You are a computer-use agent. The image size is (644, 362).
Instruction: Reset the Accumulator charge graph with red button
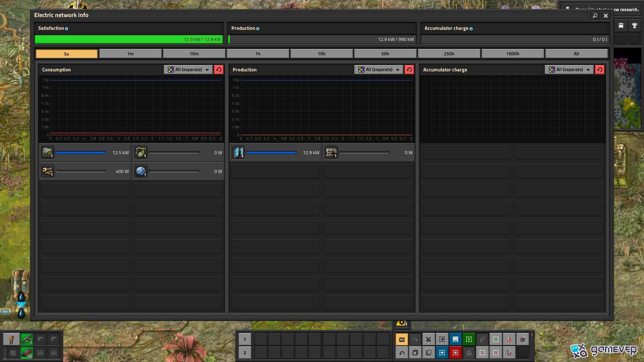600,69
